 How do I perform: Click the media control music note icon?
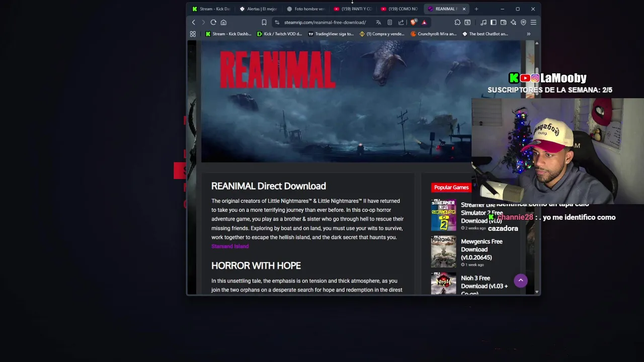484,22
